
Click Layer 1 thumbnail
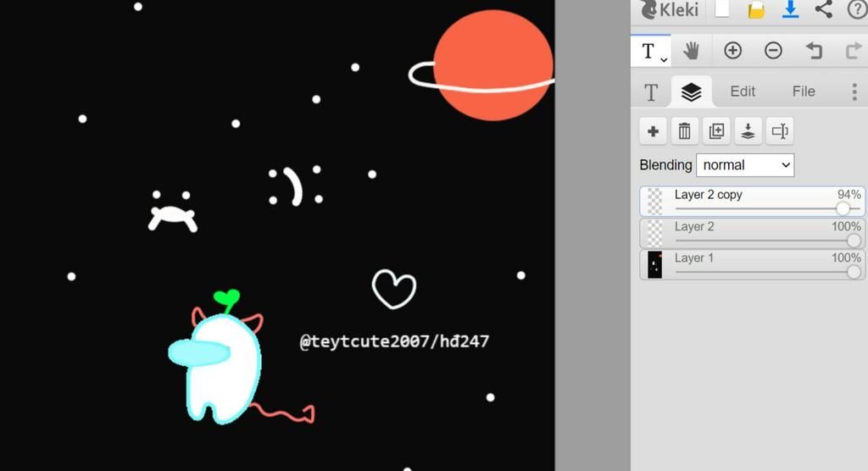pyautogui.click(x=655, y=264)
